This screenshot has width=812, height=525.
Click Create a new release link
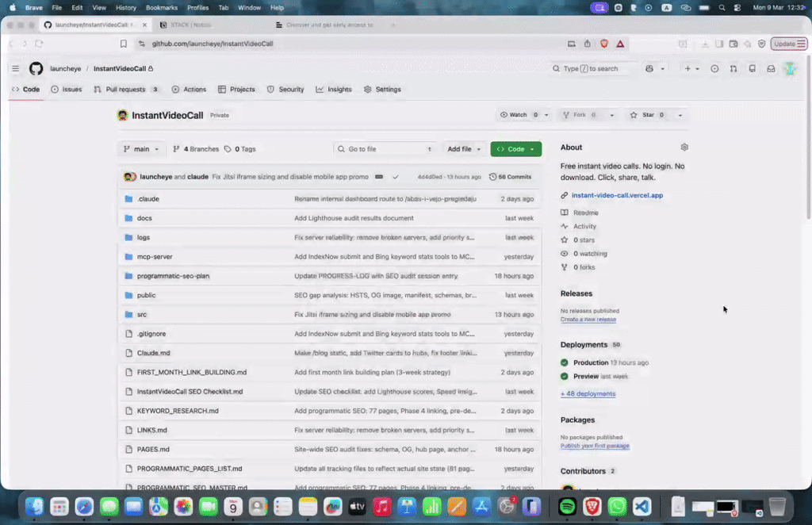click(588, 320)
